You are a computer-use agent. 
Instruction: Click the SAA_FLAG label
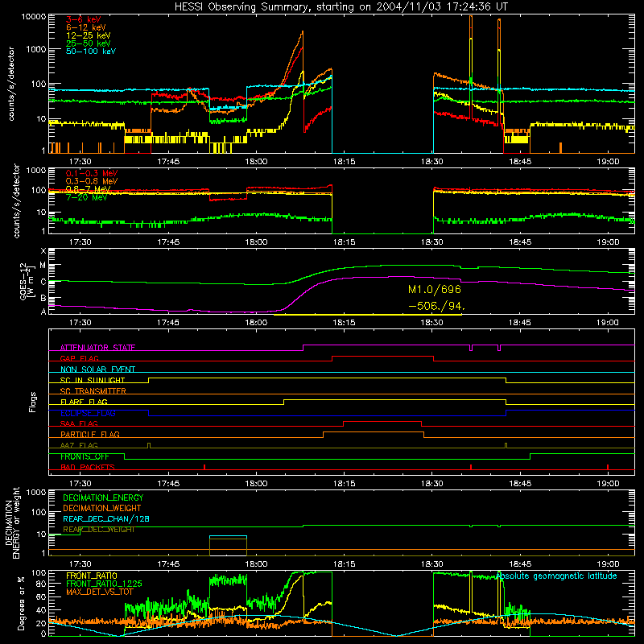pos(79,423)
